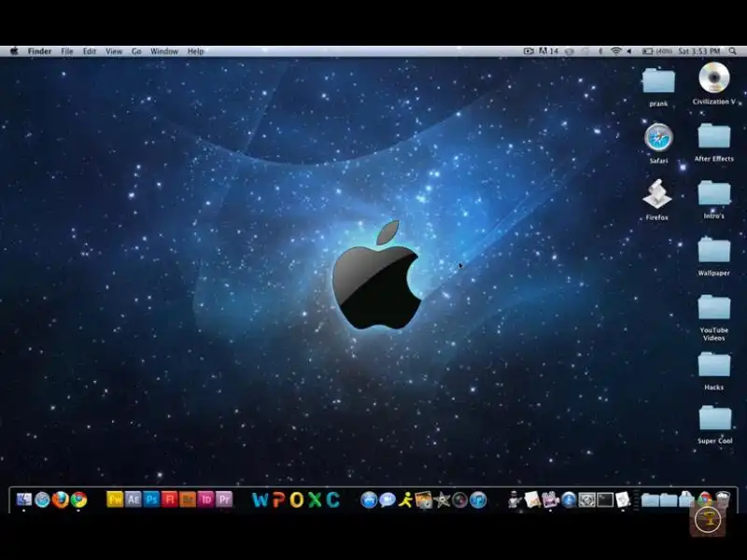This screenshot has height=560, width=747.
Task: Click the Adobe updater icon showing 14
Action: (548, 51)
